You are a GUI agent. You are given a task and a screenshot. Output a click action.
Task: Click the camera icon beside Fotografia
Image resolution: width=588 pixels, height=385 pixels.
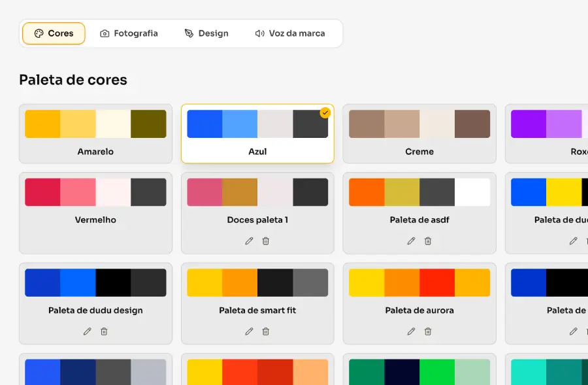click(x=105, y=33)
